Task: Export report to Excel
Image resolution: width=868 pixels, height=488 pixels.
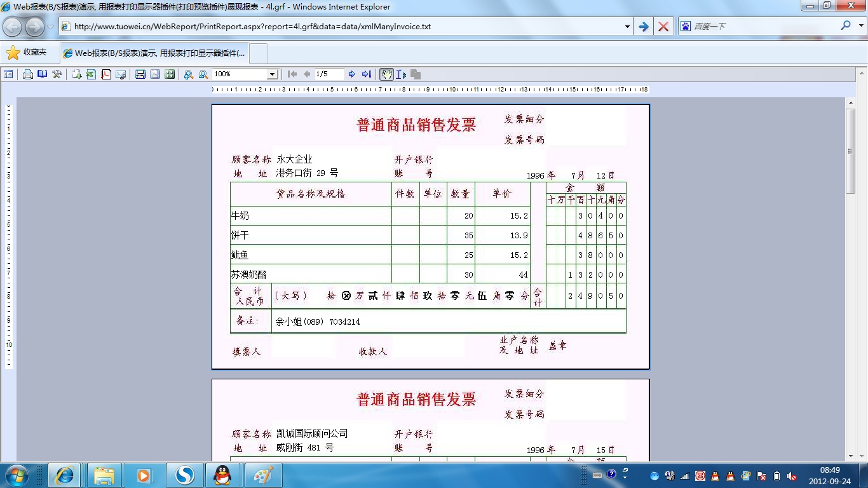Action: pos(91,74)
